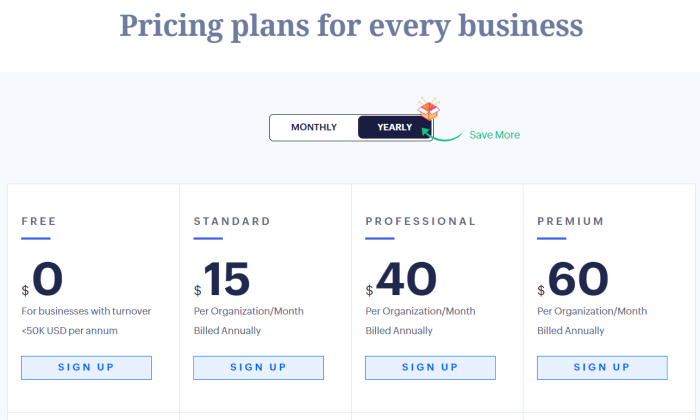Click Billed Annually under Premium plan

pos(571,331)
